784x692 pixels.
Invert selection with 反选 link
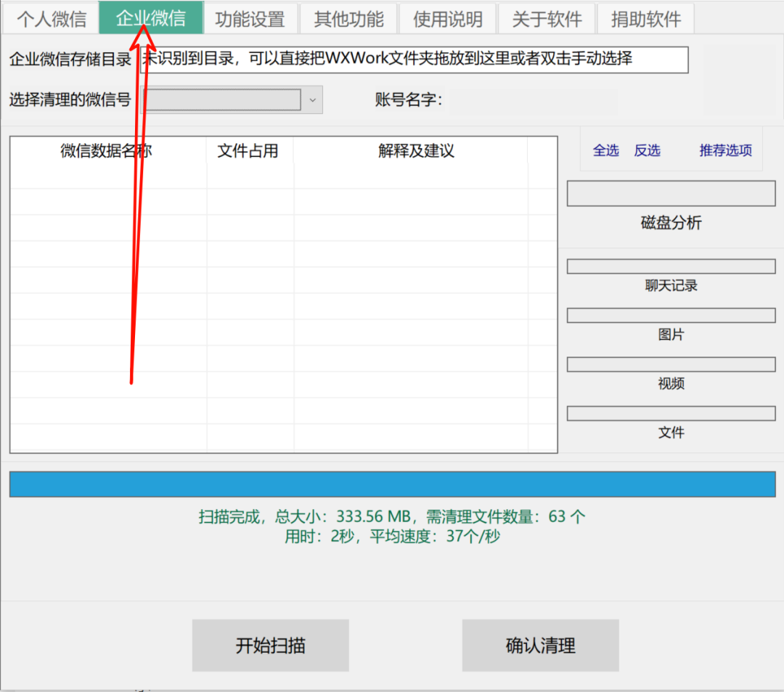647,150
